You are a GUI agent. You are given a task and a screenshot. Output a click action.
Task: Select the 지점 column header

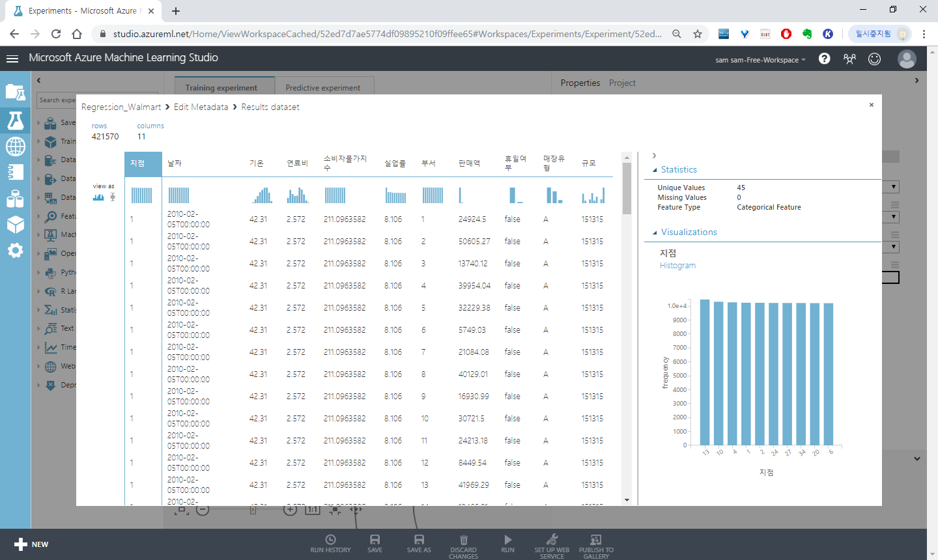143,163
